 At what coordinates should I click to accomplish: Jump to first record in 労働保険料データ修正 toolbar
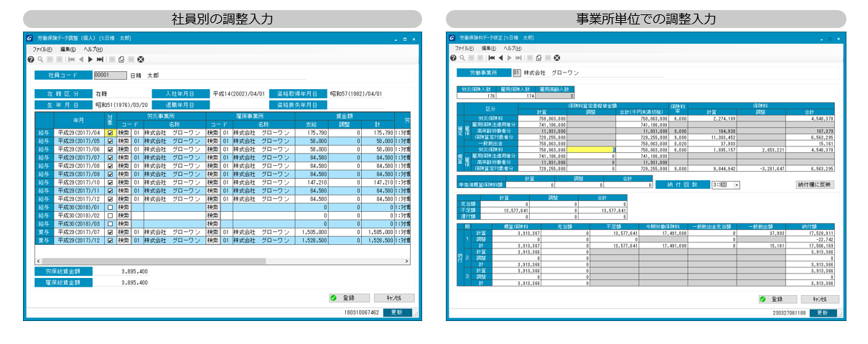click(491, 57)
